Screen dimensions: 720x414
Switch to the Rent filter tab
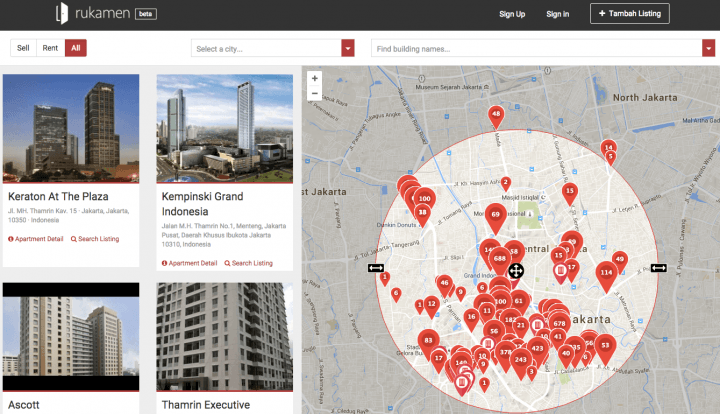51,48
